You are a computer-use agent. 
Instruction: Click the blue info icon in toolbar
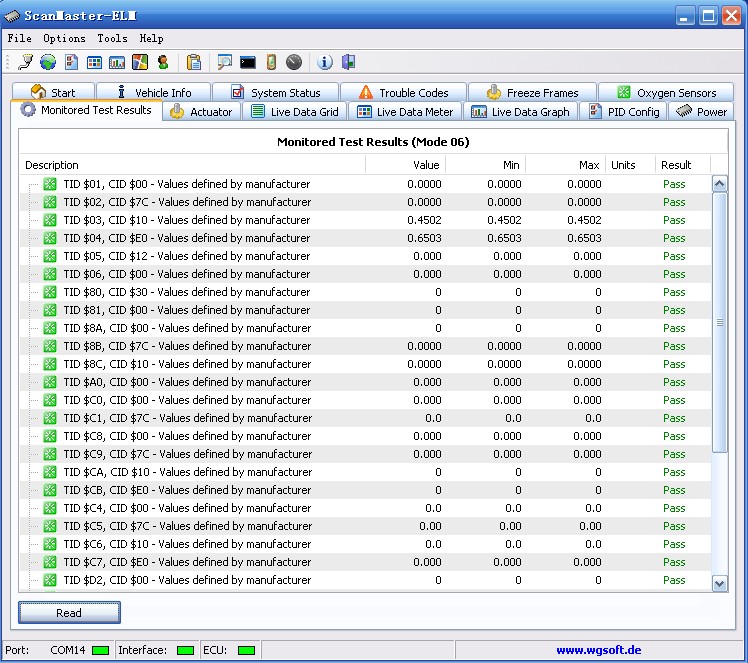[325, 62]
